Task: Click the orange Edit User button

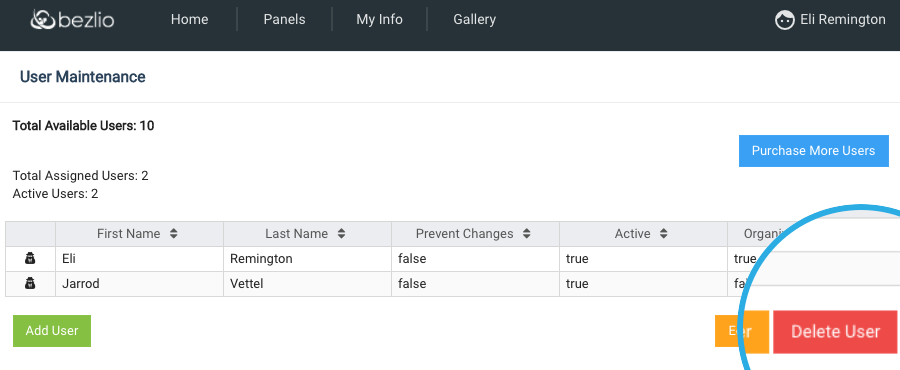Action: [742, 331]
